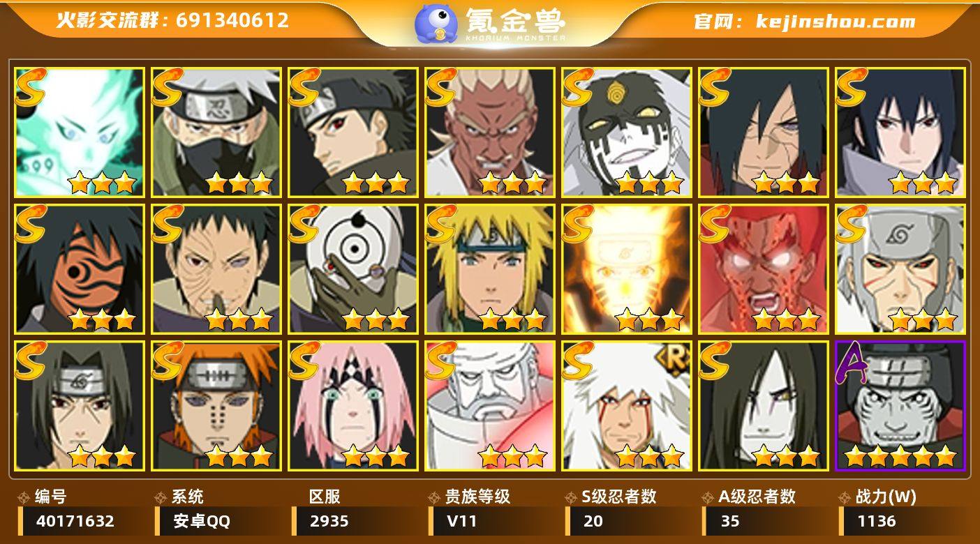Click the purple A-rank badge icon

tap(852, 364)
